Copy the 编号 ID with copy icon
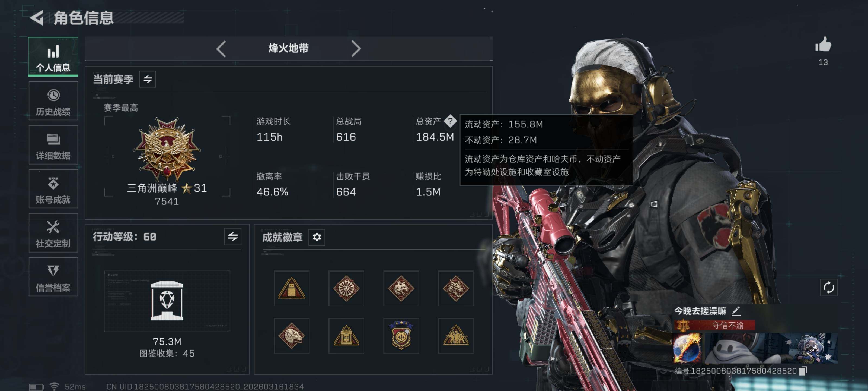The image size is (868, 391). point(803,371)
